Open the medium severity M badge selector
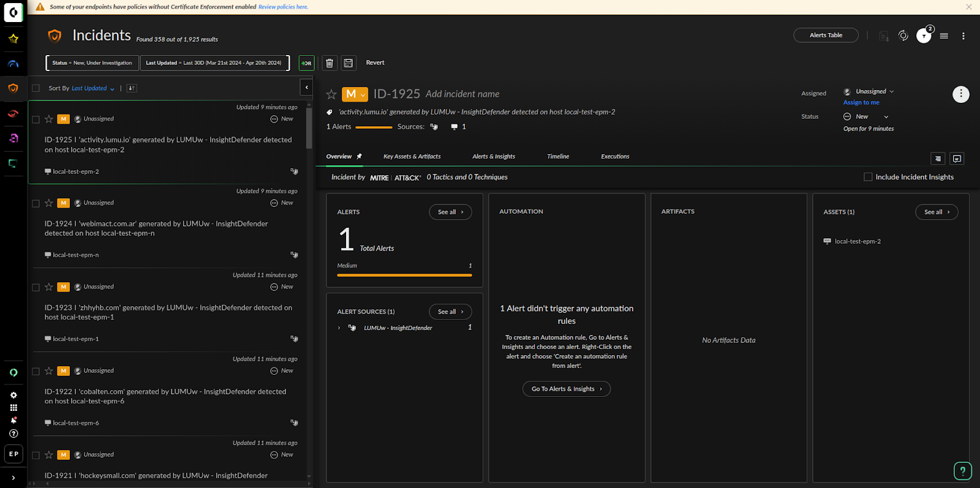This screenshot has width=980, height=488. point(355,94)
